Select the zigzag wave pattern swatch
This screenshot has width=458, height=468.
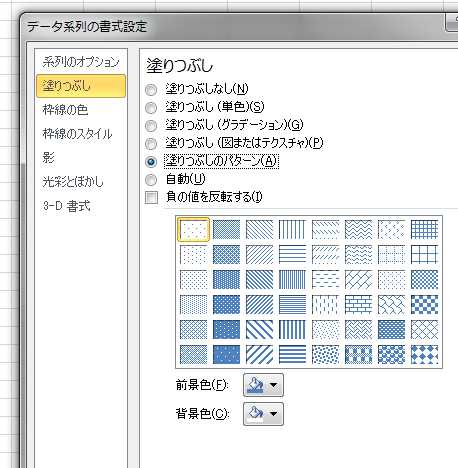(358, 229)
